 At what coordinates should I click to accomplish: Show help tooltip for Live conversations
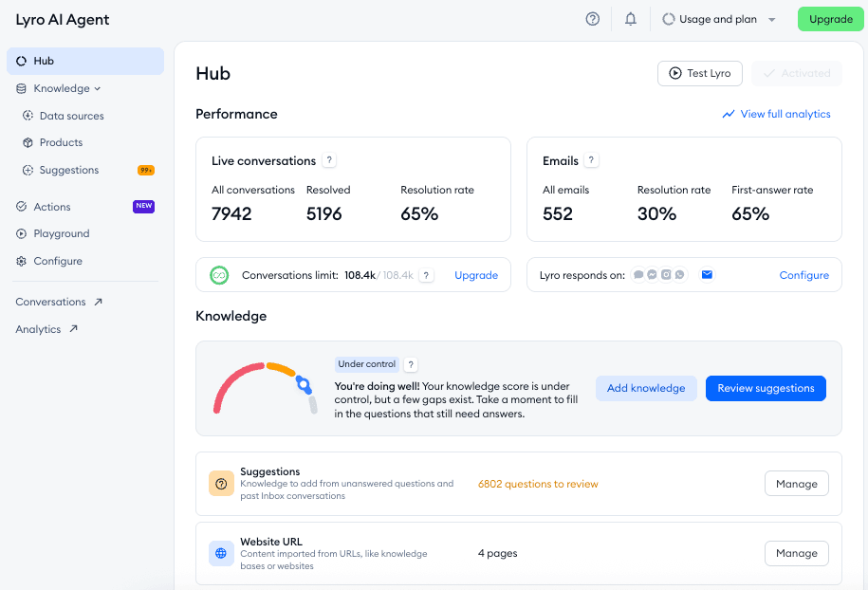329,160
